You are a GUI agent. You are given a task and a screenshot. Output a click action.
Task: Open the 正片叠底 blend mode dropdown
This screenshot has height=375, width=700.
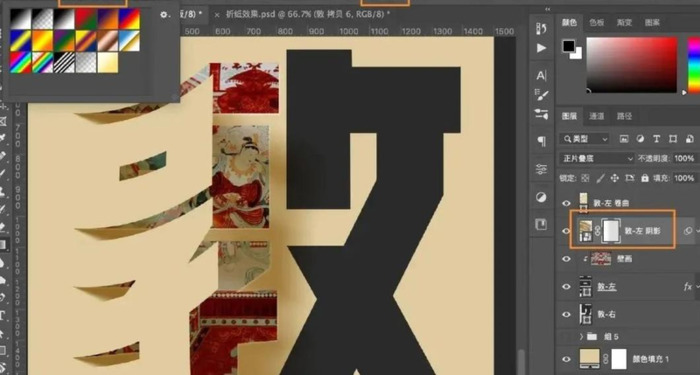click(x=597, y=158)
